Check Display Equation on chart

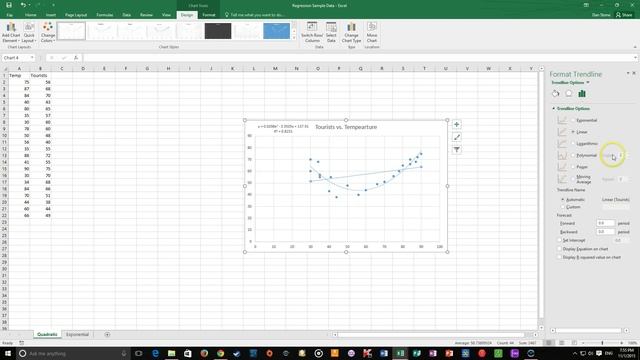click(x=560, y=249)
